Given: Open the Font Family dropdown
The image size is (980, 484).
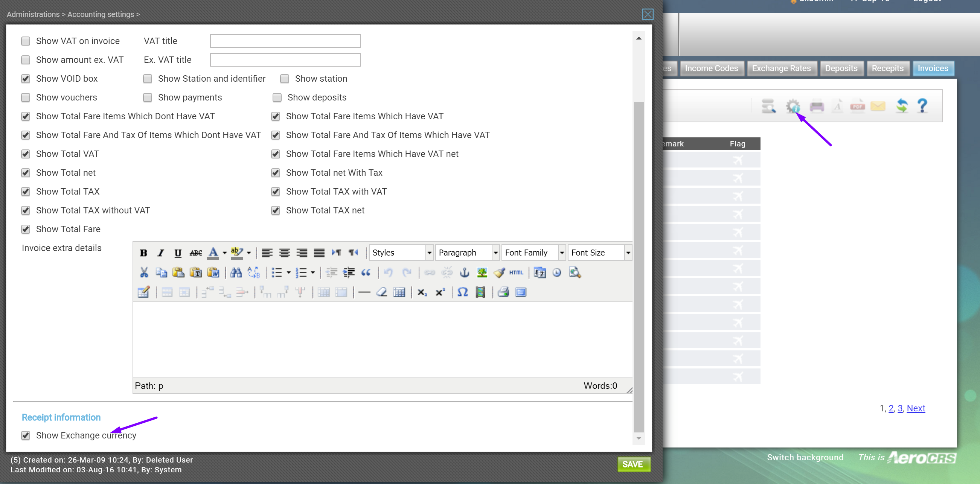Looking at the screenshot, I should click(x=533, y=253).
